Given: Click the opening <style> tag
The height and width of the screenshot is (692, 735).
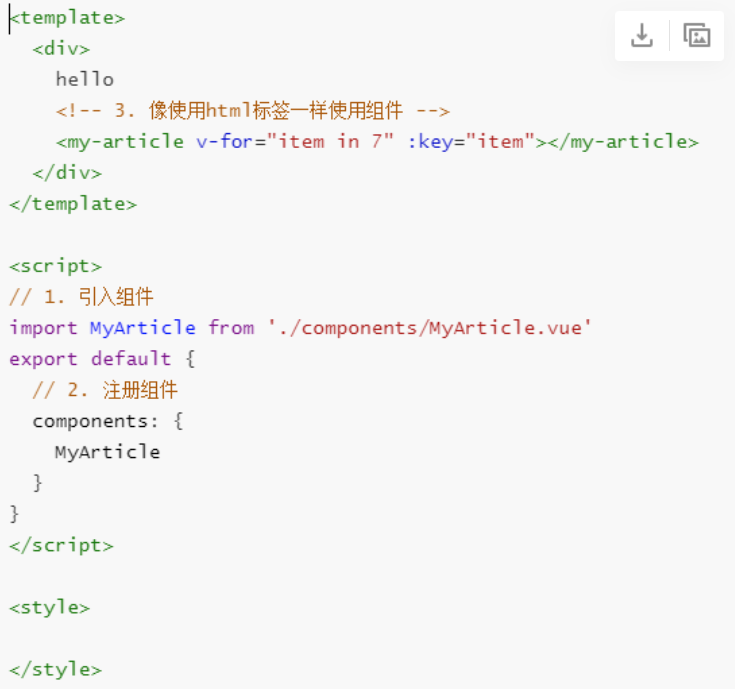Looking at the screenshot, I should [50, 608].
